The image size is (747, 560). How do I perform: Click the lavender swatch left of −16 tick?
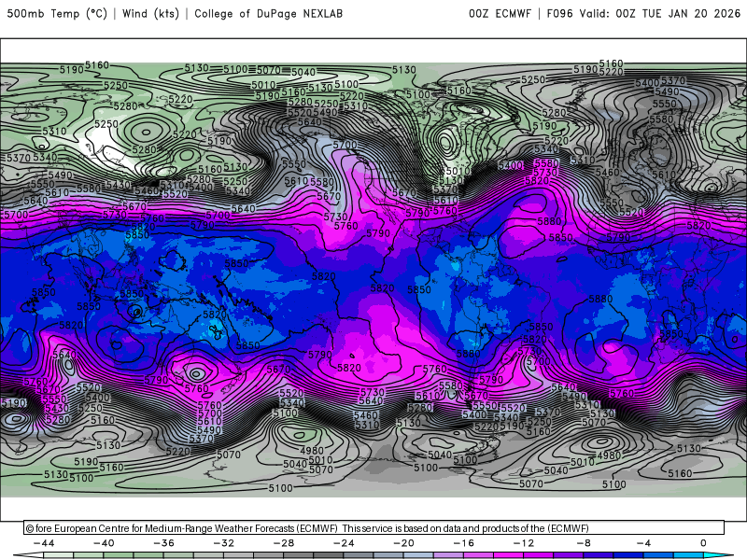(x=449, y=556)
